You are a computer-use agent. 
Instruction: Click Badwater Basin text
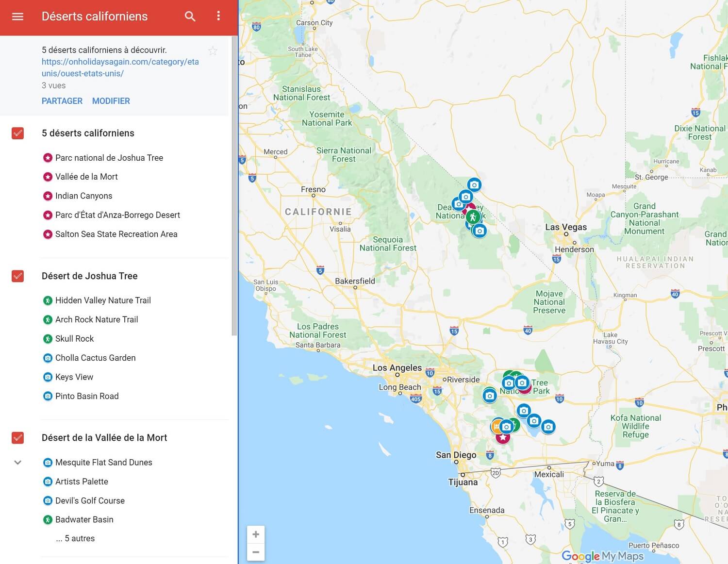(x=84, y=519)
